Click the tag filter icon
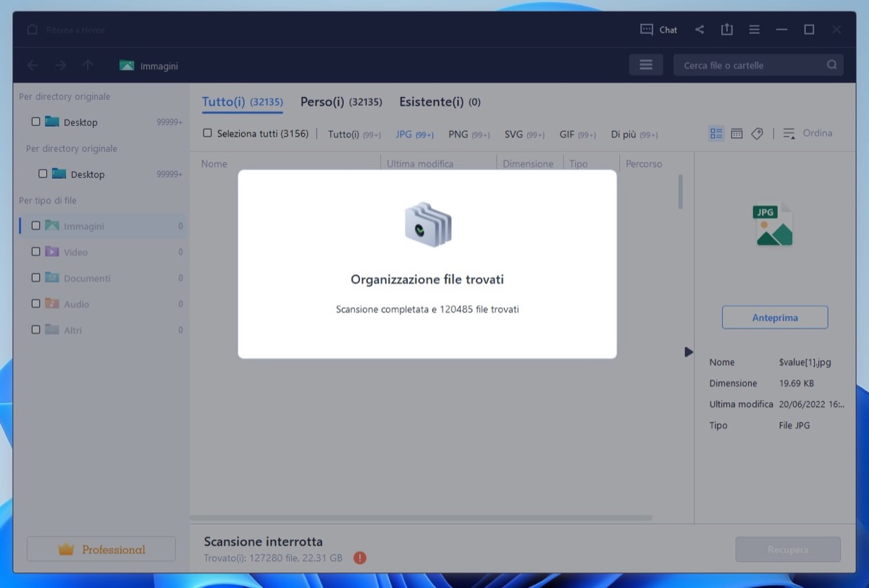 pyautogui.click(x=757, y=133)
